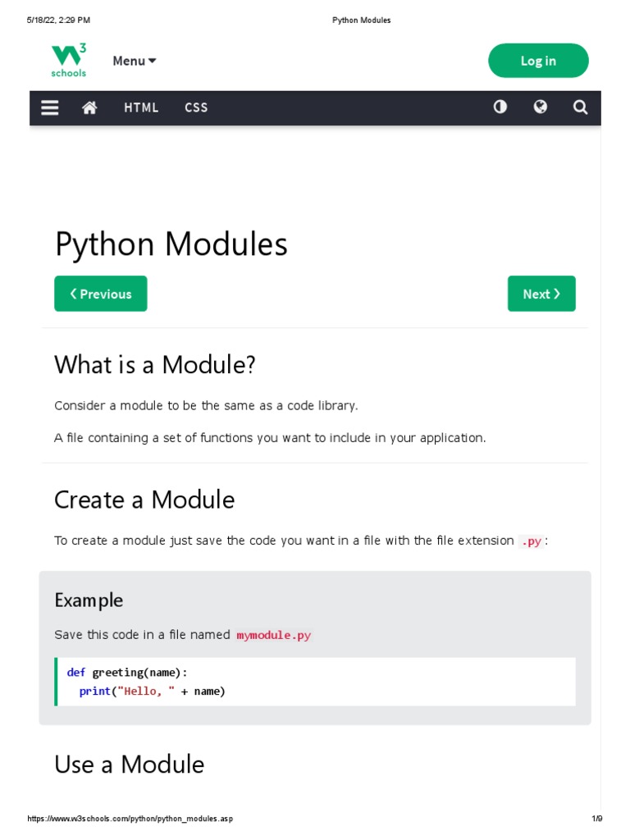Open the globe language icon
The width and height of the screenshot is (630, 840).
[x=540, y=107]
